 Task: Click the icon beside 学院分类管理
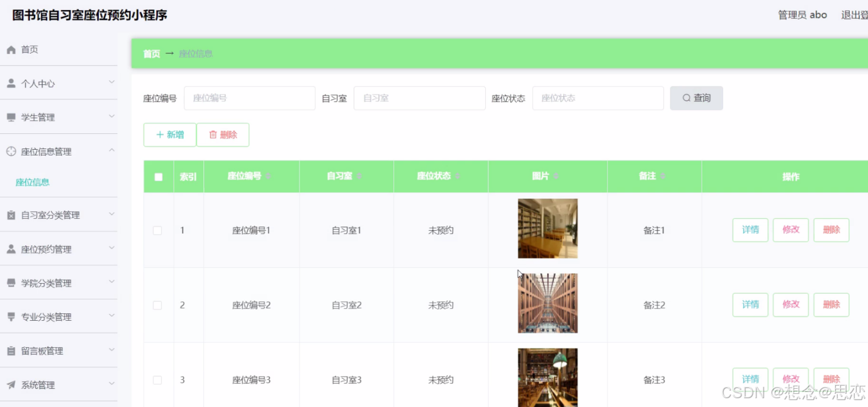click(11, 283)
